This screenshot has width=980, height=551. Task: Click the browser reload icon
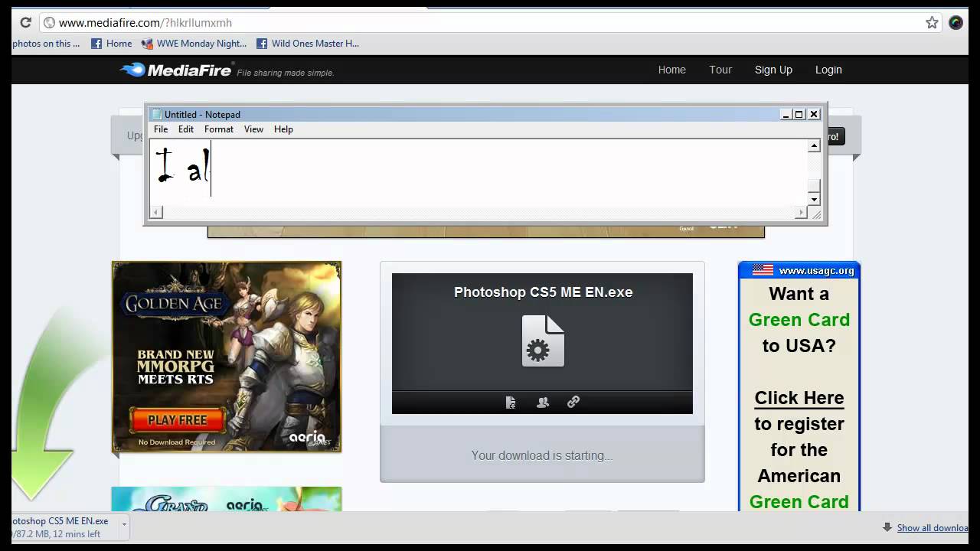pyautogui.click(x=25, y=23)
